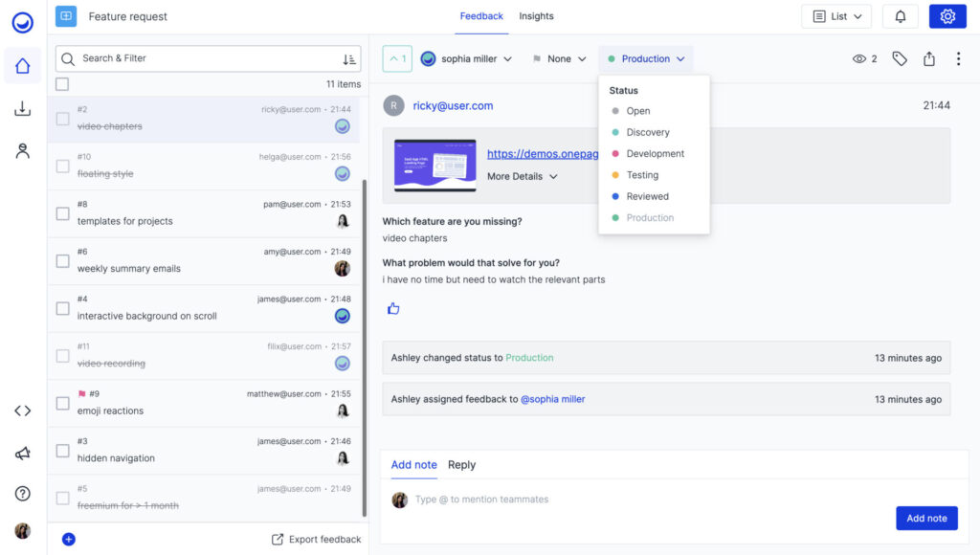Viewport: 980px width, 555px height.
Task: Open the 'Export feedback' link
Action: [316, 539]
